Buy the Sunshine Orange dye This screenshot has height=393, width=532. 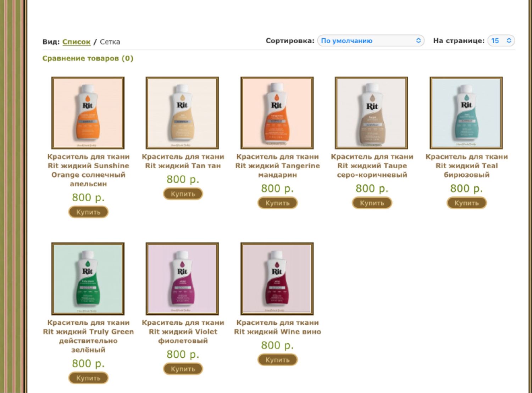tap(88, 212)
